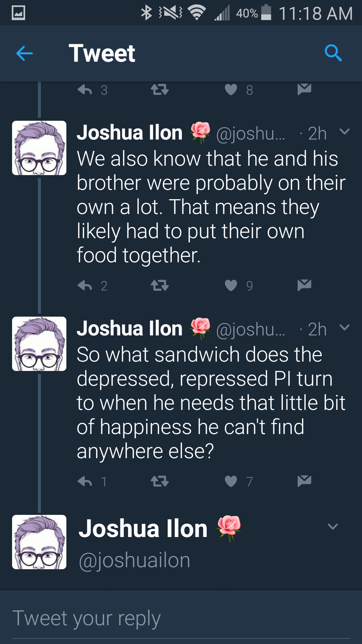Reply to the 'brother were probably' tweet
This screenshot has height=644, width=362.
coord(85,286)
